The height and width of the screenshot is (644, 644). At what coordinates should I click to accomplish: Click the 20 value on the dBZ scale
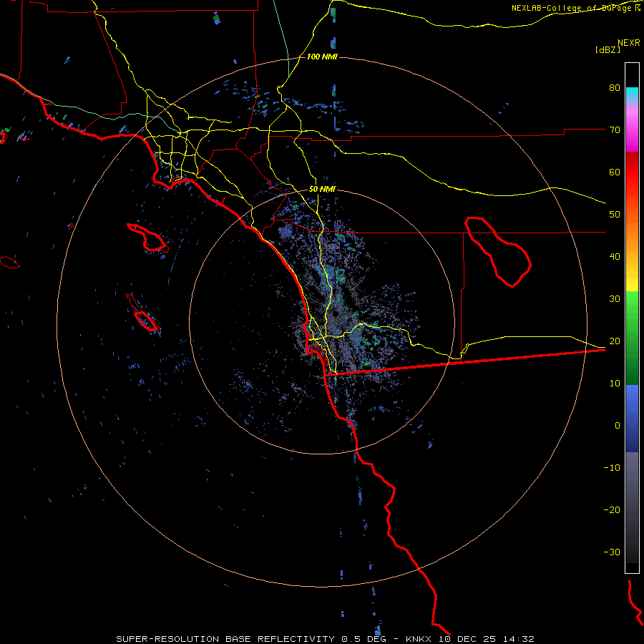pyautogui.click(x=615, y=341)
